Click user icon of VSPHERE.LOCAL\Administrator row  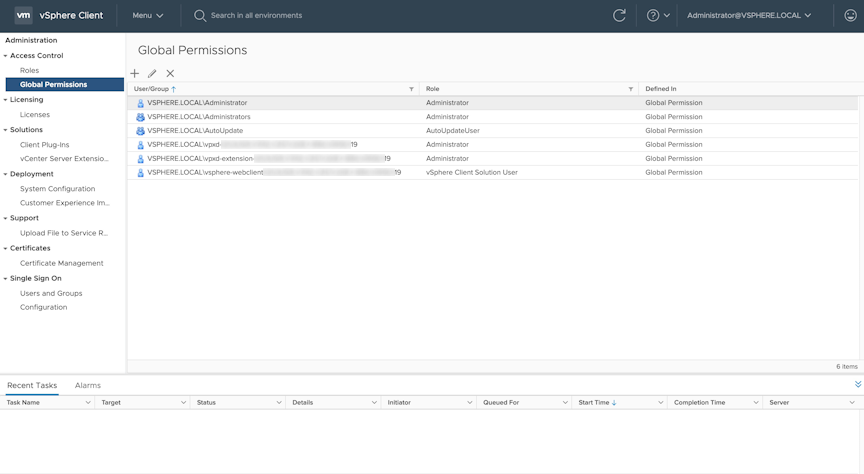point(141,103)
